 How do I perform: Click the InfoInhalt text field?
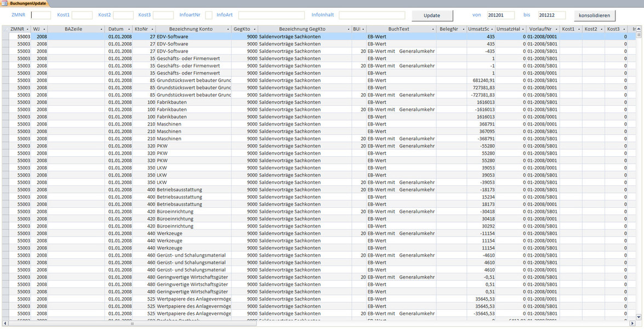372,15
